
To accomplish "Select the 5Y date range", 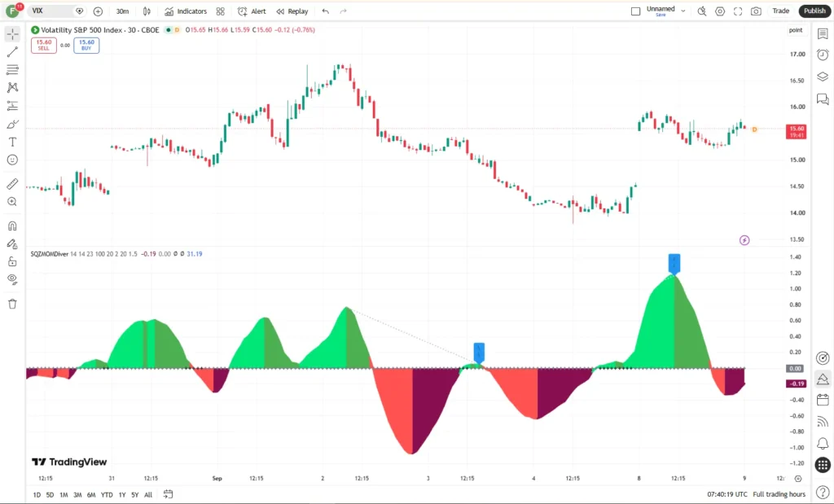I will [x=134, y=495].
